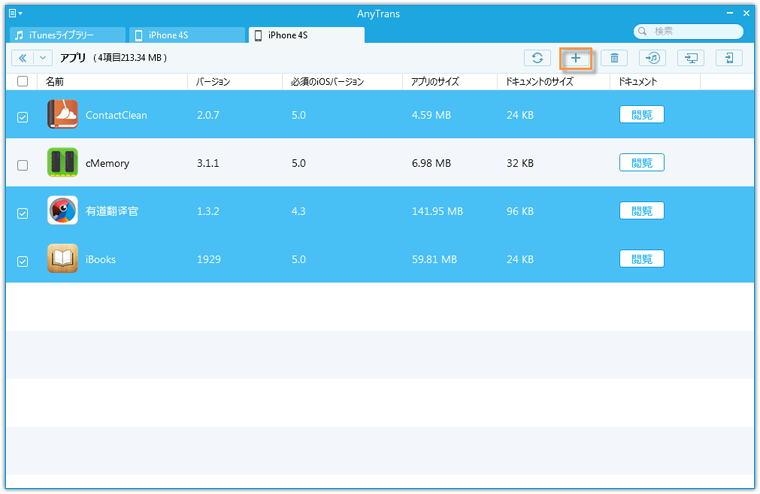
Task: Click the double-chevron back button
Action: [x=22, y=58]
